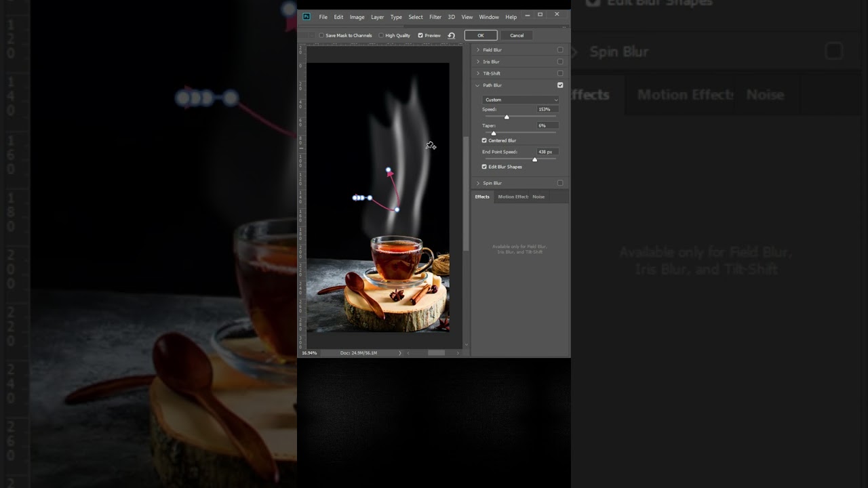
Task: Click Cancel to exit Blur Gallery
Action: [x=517, y=35]
